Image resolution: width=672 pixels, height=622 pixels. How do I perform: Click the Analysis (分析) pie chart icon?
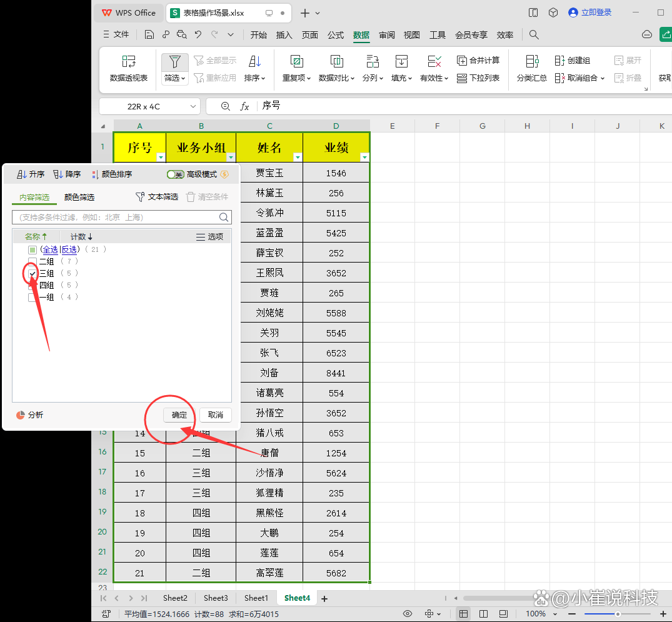[20, 415]
